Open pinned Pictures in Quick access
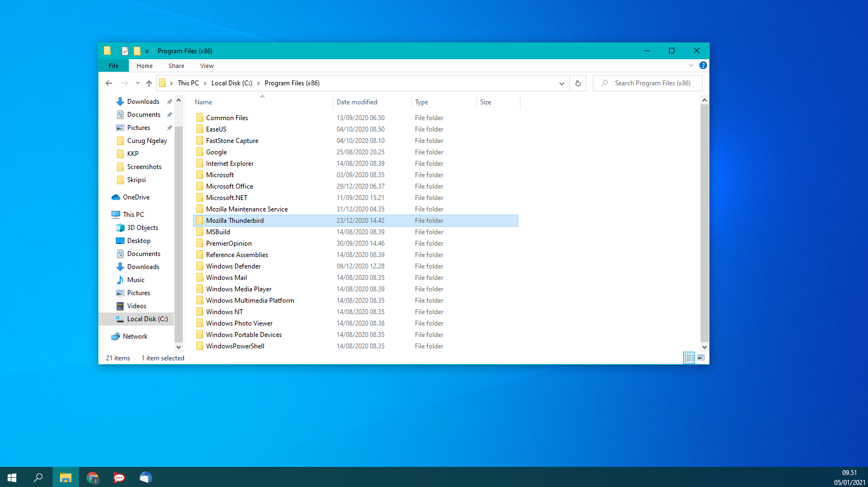Screen dimensions: 868x487 click(x=139, y=128)
